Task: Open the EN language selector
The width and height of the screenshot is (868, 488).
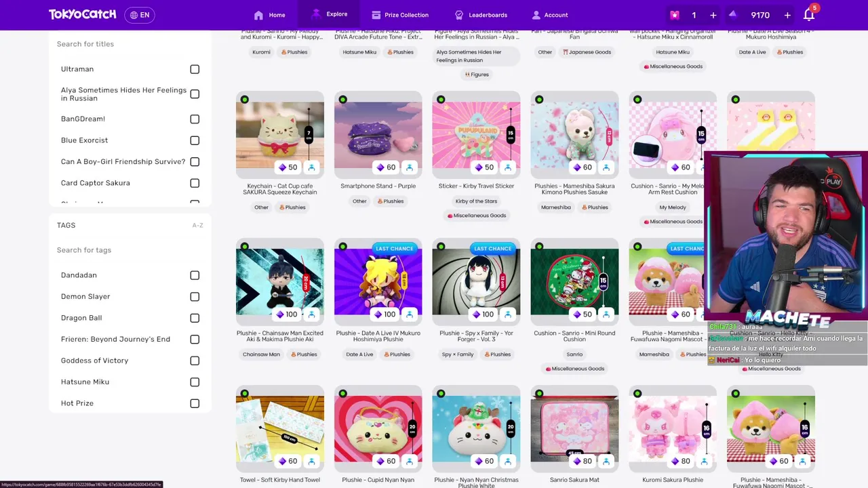Action: [140, 15]
